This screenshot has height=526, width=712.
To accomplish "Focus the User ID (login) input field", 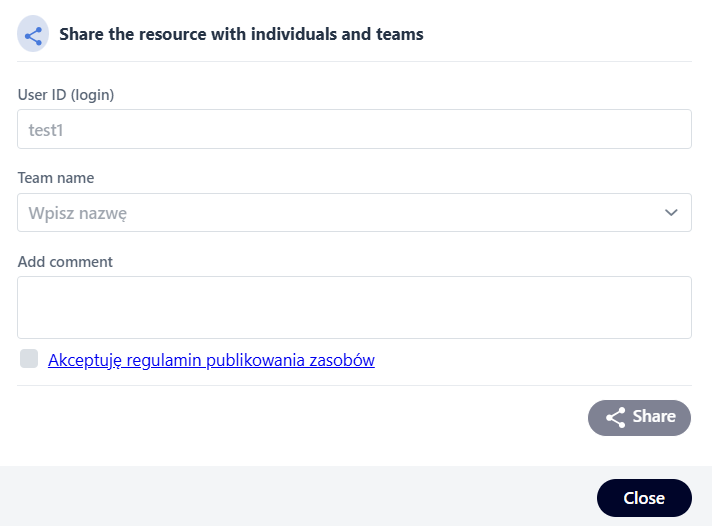I will tap(354, 129).
